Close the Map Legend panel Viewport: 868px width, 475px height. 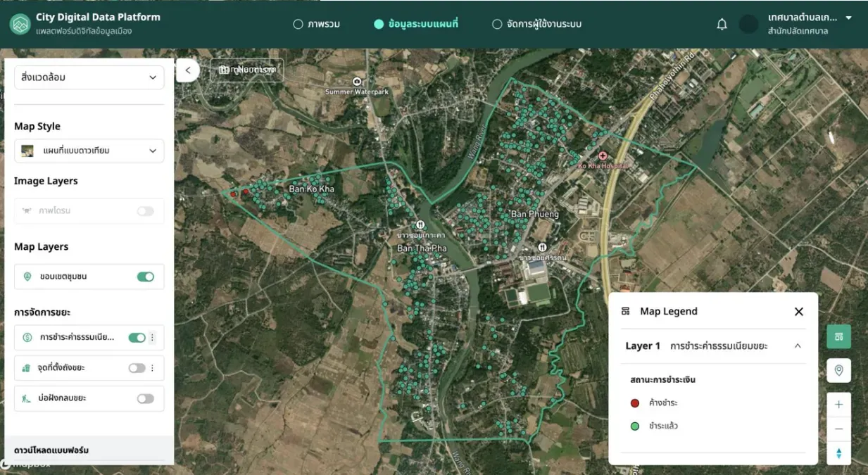click(x=798, y=311)
